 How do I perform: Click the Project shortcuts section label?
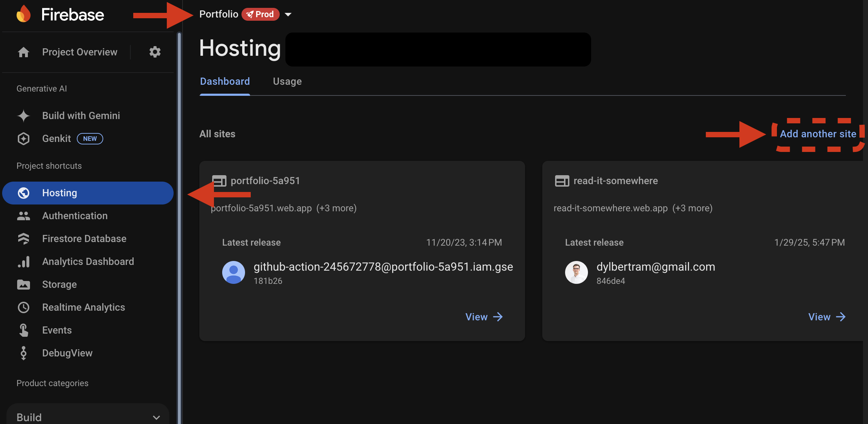49,166
